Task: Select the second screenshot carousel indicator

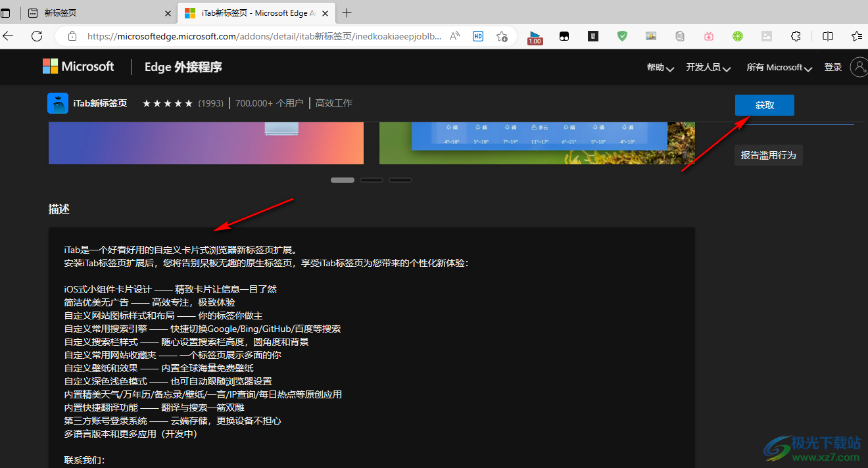Action: [372, 179]
